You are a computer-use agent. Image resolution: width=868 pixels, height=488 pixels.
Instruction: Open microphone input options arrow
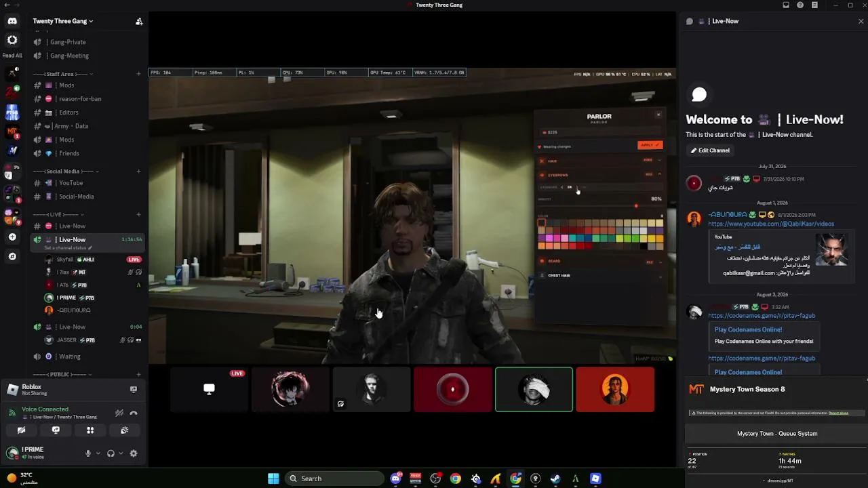98,453
